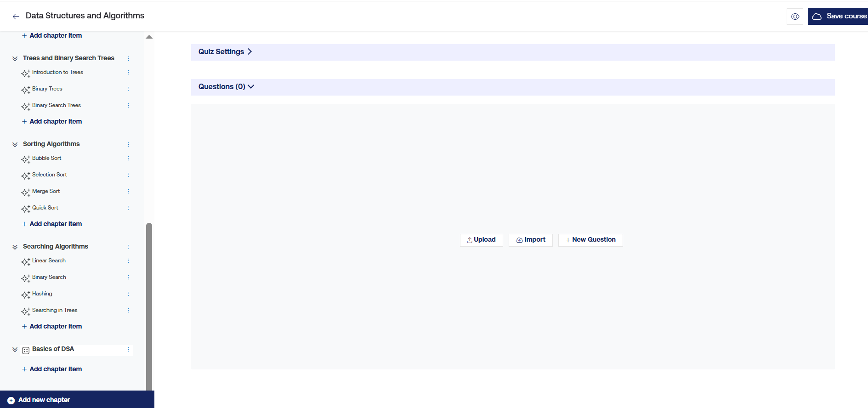Toggle course preview with the eye icon

pyautogui.click(x=795, y=17)
